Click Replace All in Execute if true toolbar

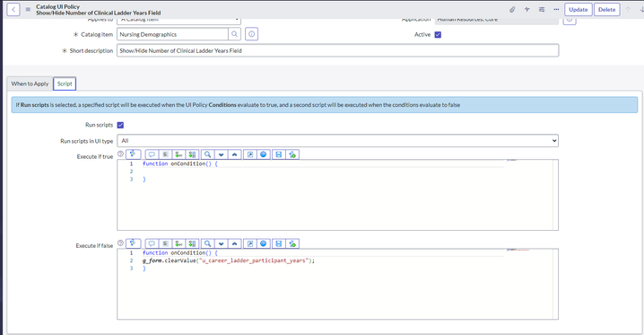click(x=192, y=154)
